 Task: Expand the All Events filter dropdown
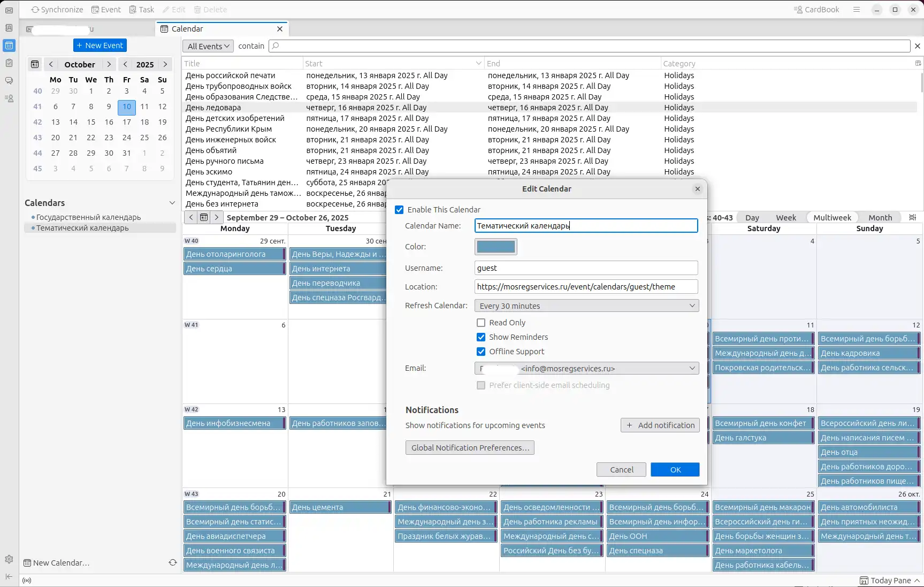tap(208, 46)
